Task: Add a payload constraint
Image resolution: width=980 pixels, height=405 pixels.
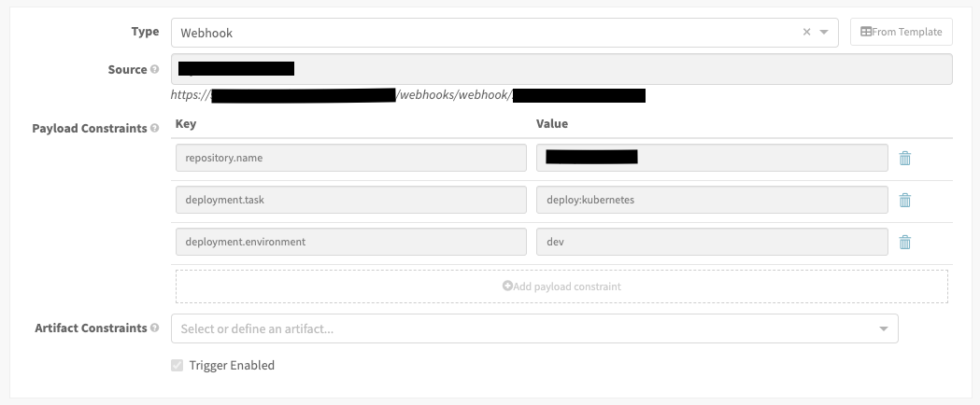Action: [x=561, y=286]
